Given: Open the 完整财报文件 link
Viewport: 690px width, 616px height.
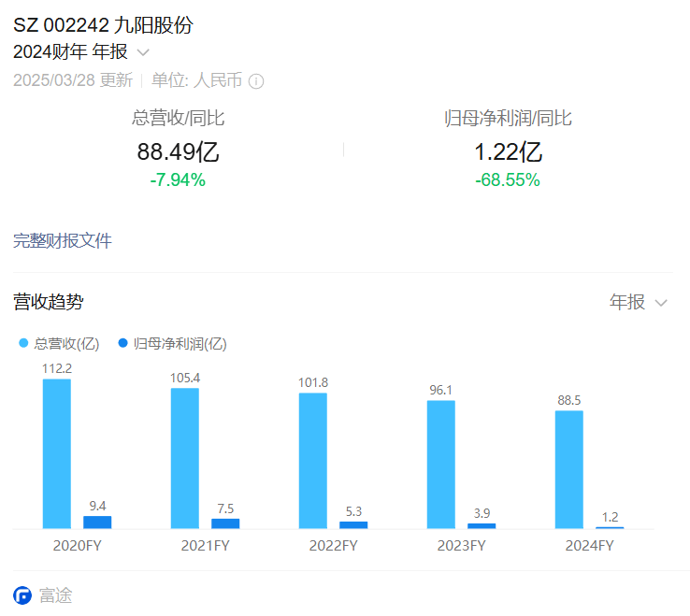Looking at the screenshot, I should [63, 241].
